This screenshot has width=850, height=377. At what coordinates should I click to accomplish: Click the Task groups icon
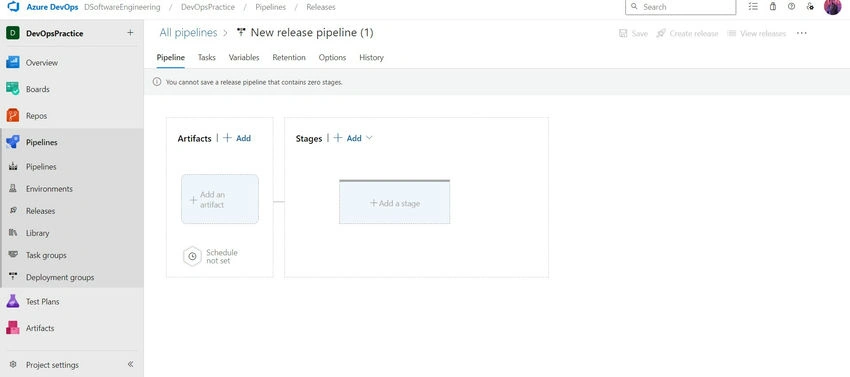coord(13,255)
